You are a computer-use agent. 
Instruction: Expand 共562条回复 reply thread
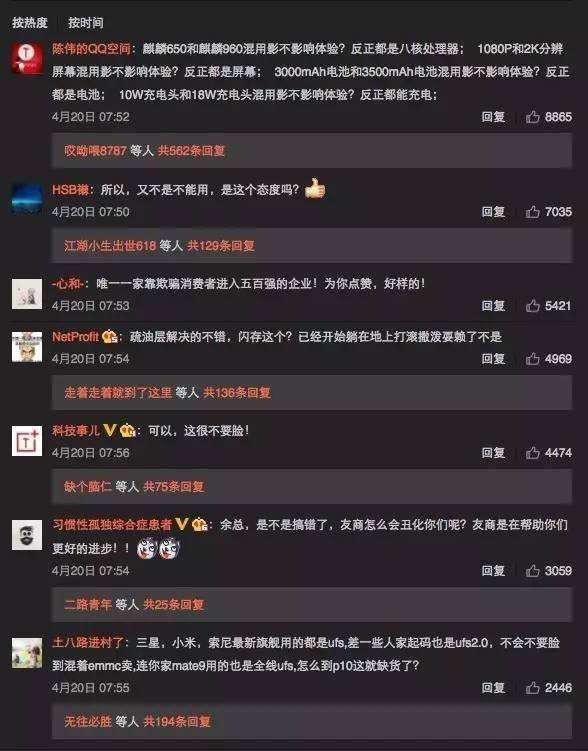(x=192, y=151)
